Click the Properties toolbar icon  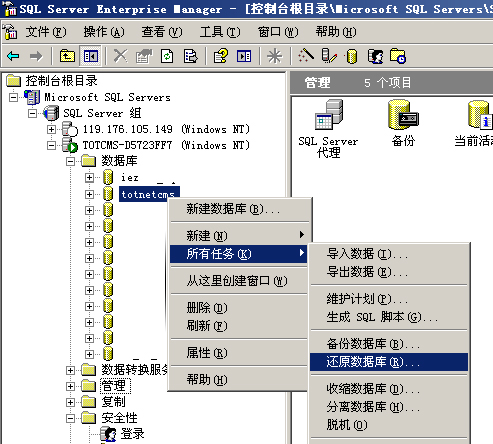[x=144, y=56]
